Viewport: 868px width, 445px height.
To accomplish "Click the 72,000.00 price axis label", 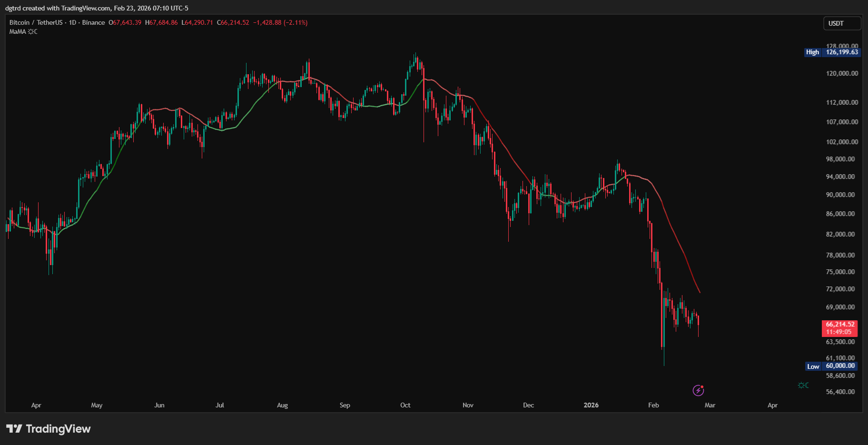I will pos(840,289).
